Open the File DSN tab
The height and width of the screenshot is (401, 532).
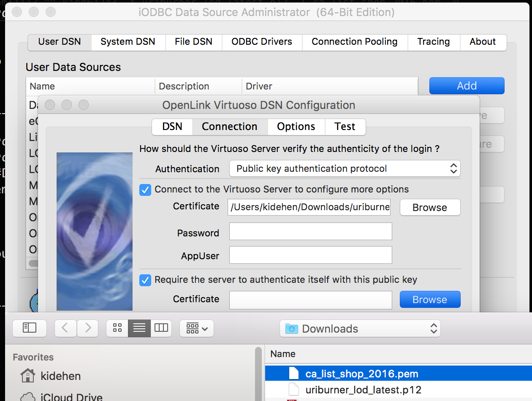point(193,42)
